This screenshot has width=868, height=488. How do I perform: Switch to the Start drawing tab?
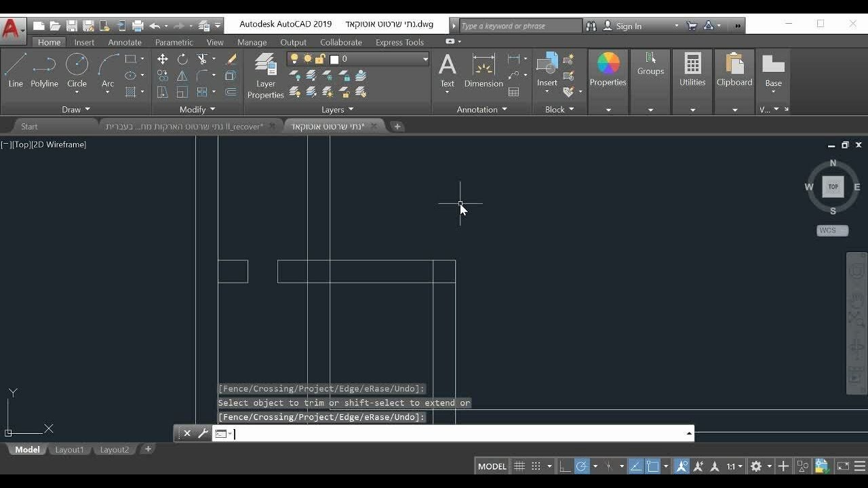coord(29,127)
